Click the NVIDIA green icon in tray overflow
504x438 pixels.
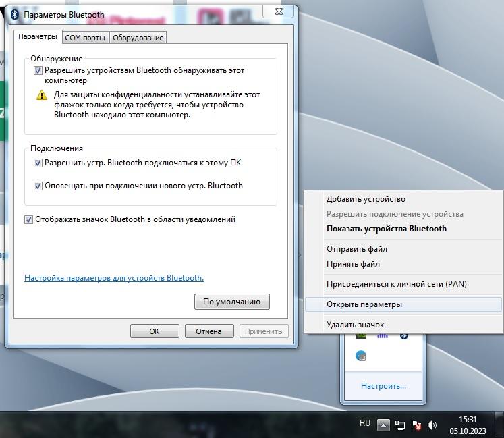(361, 336)
